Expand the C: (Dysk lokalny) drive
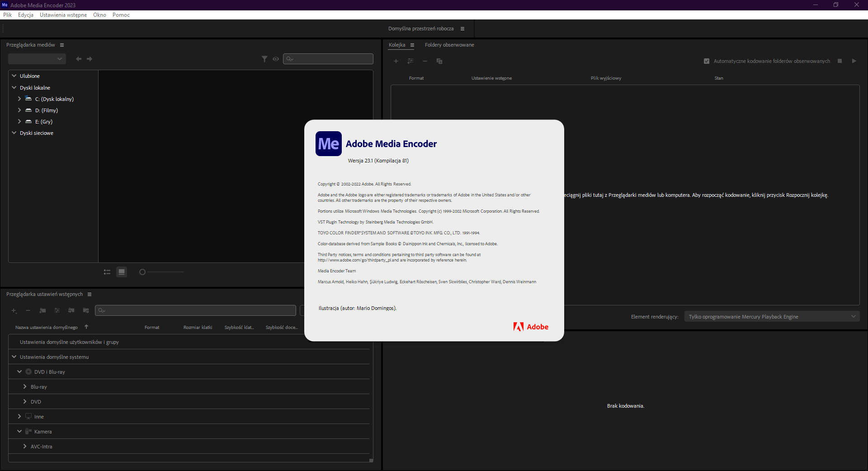 click(x=19, y=99)
